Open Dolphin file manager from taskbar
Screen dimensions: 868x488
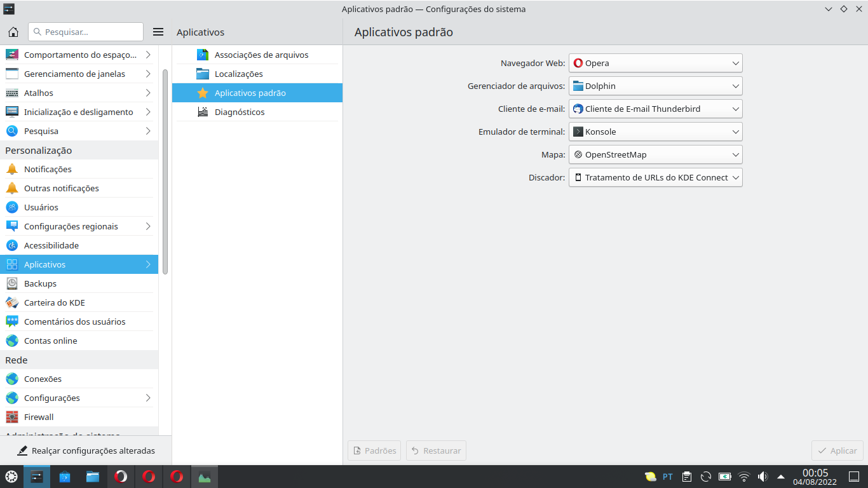93,477
